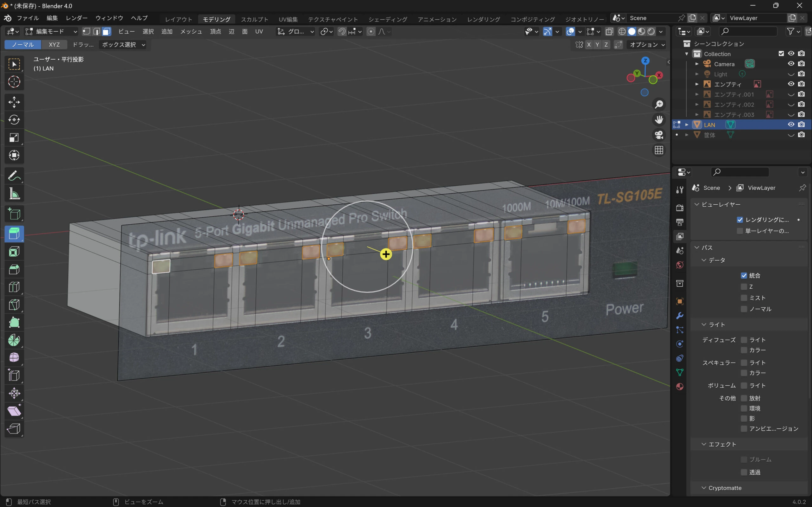Enable the Z pass checkbox

pos(744,287)
